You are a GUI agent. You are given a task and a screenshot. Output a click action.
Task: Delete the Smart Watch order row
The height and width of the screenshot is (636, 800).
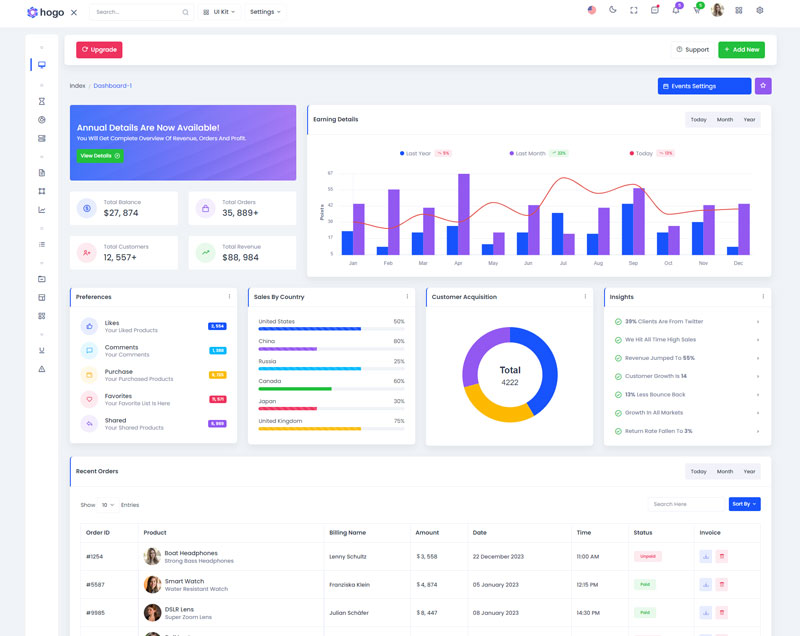[x=722, y=584]
